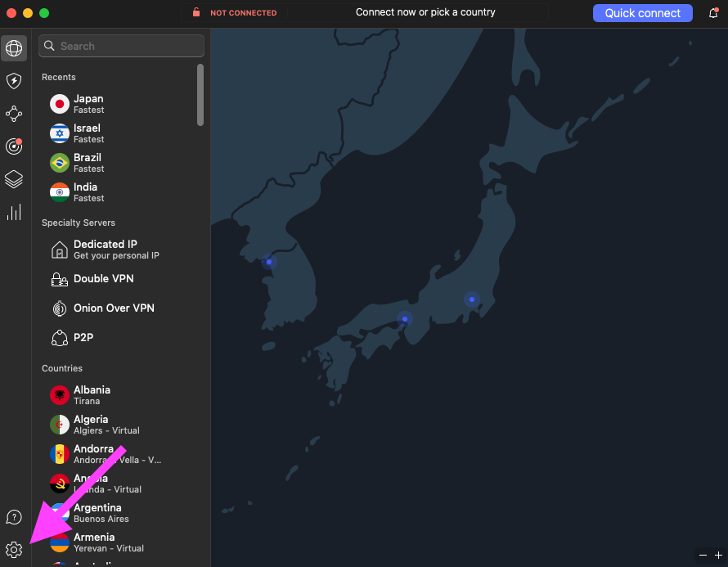728x567 pixels.
Task: Select Algeria Algiers - Virtual
Action: tap(119, 425)
